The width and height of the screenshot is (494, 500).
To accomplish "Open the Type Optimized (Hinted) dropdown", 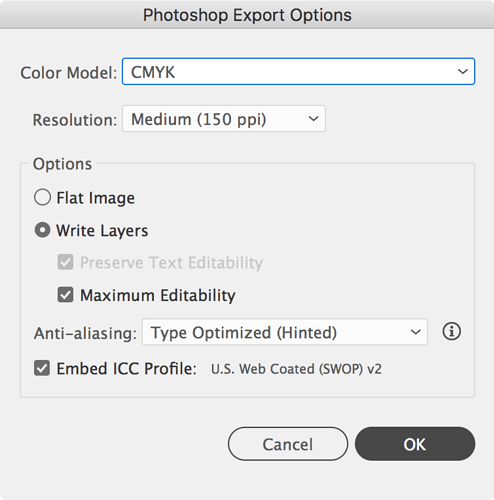I will coord(285,332).
